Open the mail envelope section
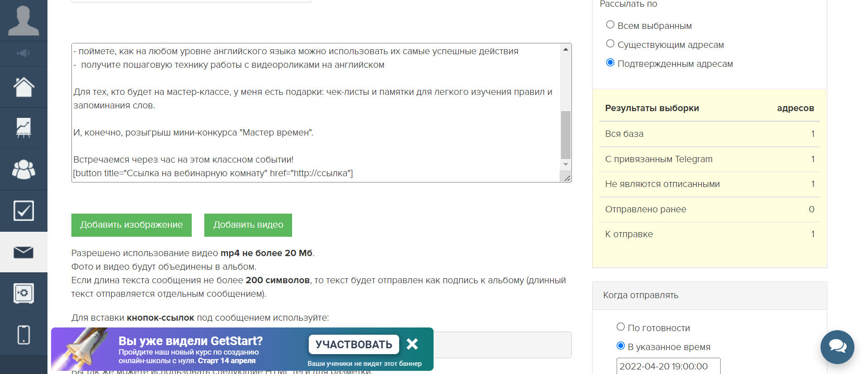Image resolution: width=868 pixels, height=374 pixels. (x=24, y=252)
